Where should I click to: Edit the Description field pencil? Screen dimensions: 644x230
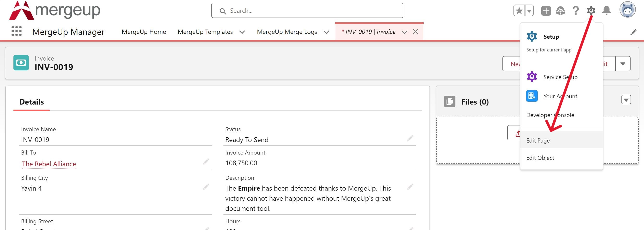410,187
